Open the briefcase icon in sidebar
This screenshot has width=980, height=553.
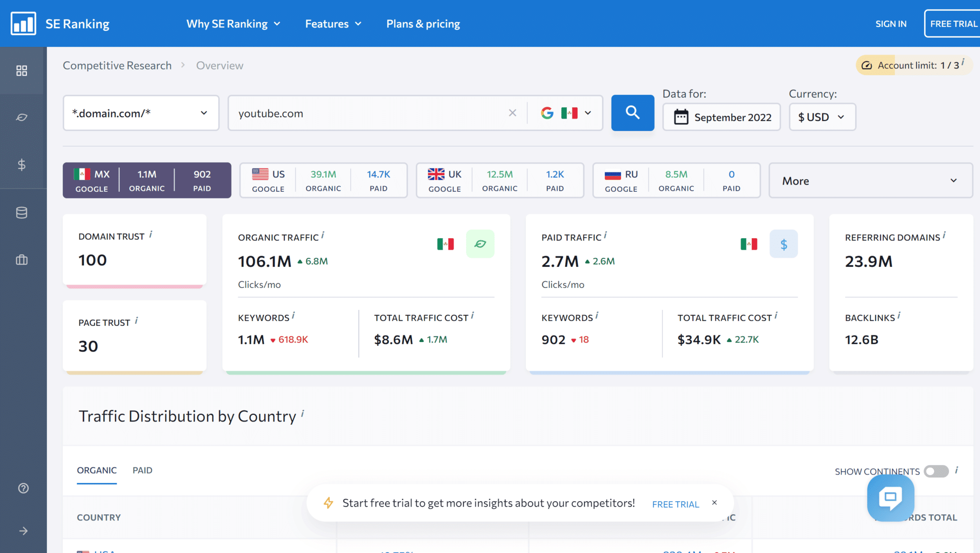coord(22,260)
